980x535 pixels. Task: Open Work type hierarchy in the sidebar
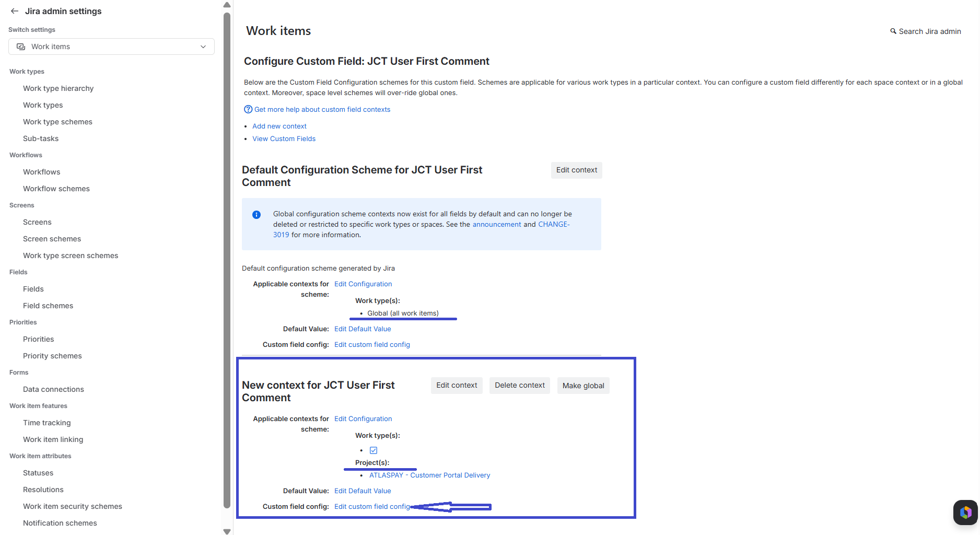59,88
